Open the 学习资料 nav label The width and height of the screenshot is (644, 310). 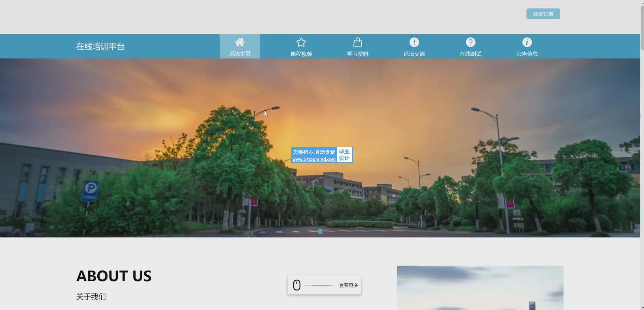tap(358, 54)
